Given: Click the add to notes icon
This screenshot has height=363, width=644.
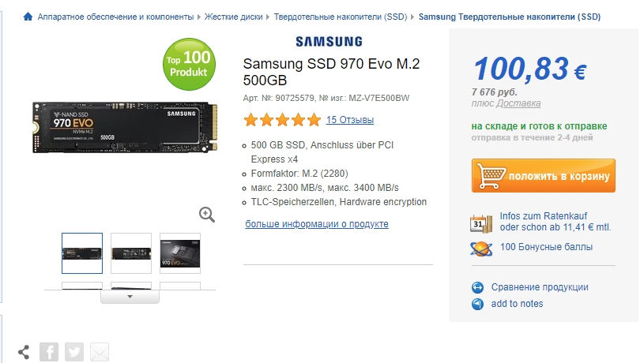Looking at the screenshot, I should 477,304.
